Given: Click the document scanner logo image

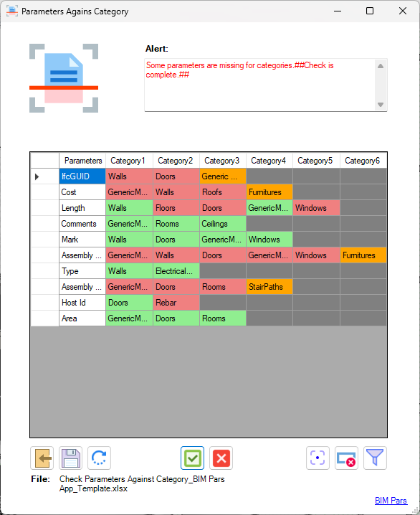Looking at the screenshot, I should tap(64, 78).
